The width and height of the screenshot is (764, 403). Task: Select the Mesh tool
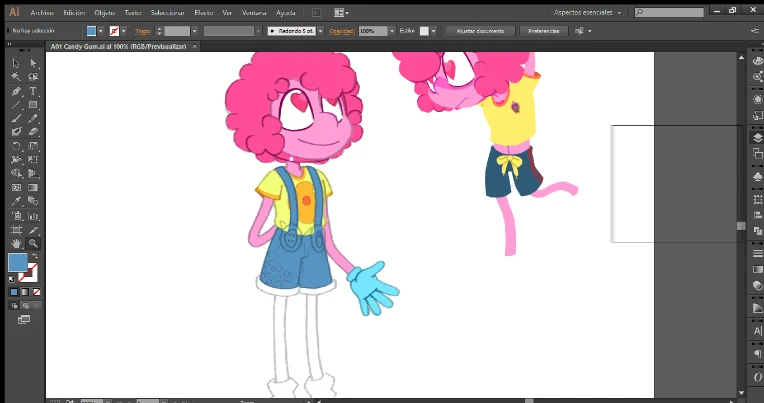point(16,187)
